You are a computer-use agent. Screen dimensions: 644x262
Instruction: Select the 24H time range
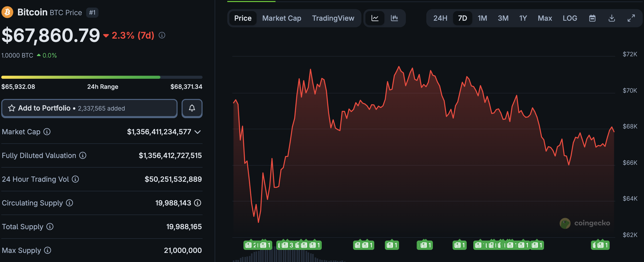(440, 18)
